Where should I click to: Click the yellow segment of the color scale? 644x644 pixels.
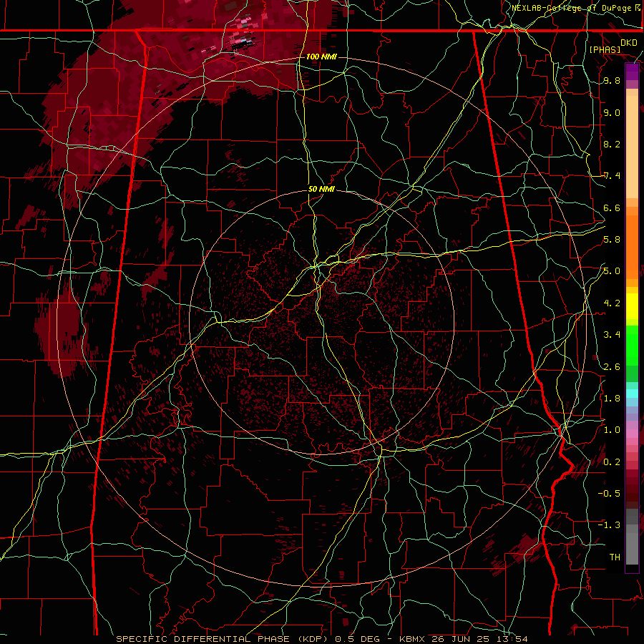(x=632, y=306)
